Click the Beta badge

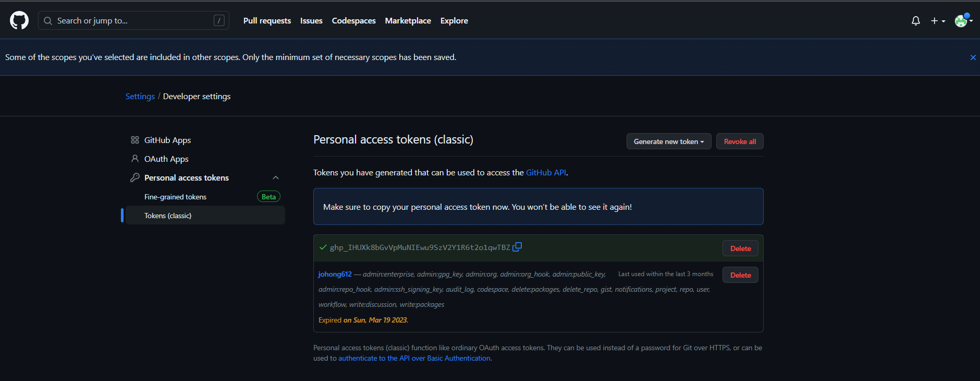(268, 197)
